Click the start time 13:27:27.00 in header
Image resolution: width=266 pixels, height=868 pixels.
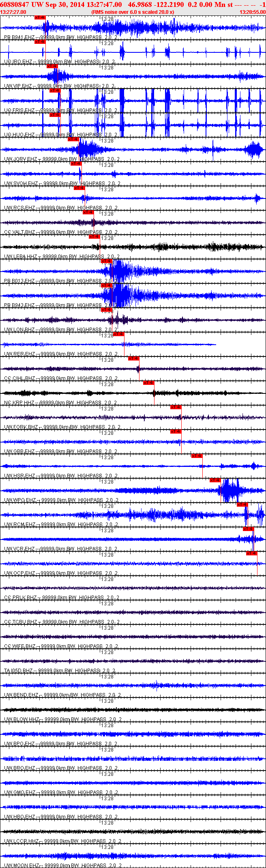(x=13, y=12)
